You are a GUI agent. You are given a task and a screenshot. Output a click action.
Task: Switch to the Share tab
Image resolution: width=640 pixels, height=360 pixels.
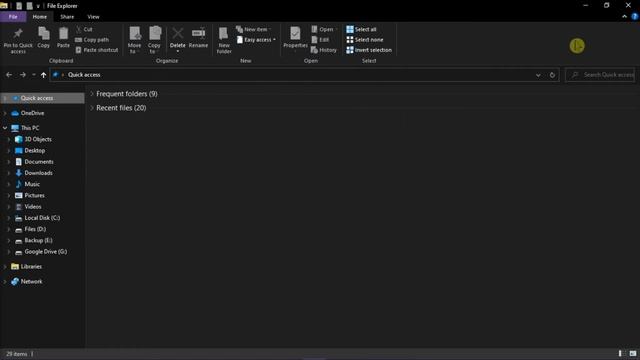67,17
